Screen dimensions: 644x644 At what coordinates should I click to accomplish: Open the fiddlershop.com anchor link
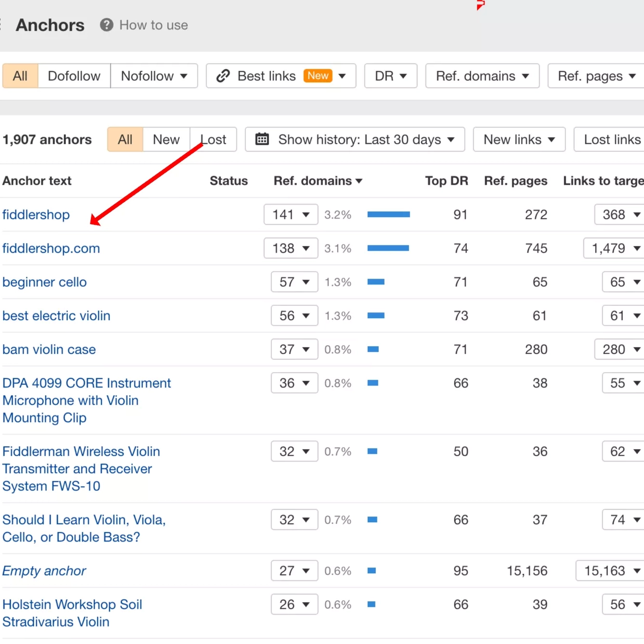coord(51,248)
